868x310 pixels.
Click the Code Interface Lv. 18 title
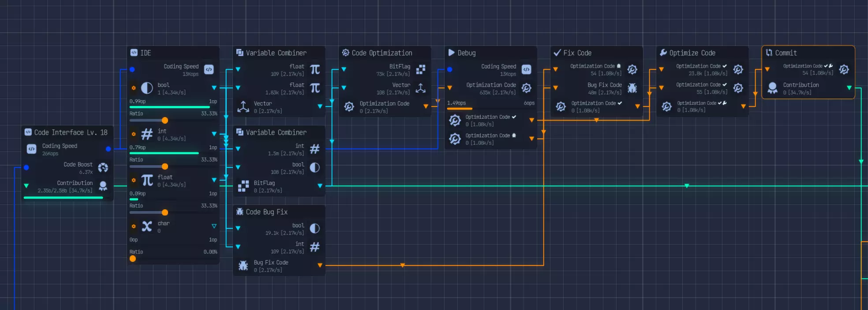click(x=71, y=132)
